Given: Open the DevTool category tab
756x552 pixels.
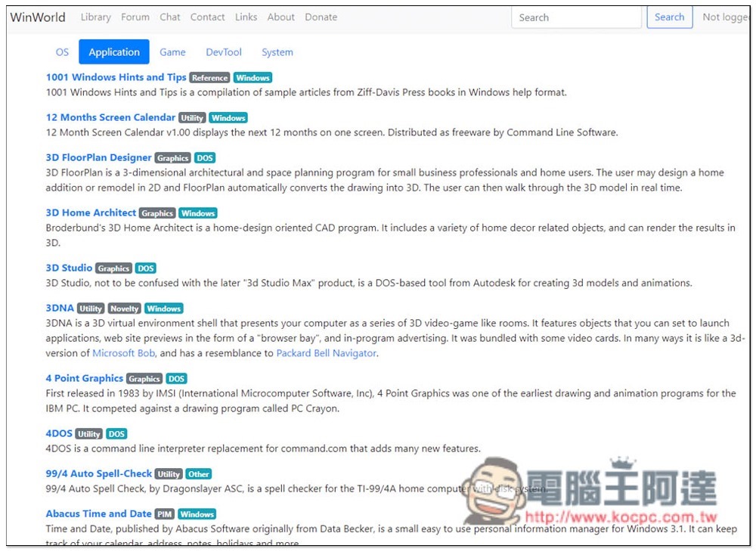Looking at the screenshot, I should (x=223, y=51).
